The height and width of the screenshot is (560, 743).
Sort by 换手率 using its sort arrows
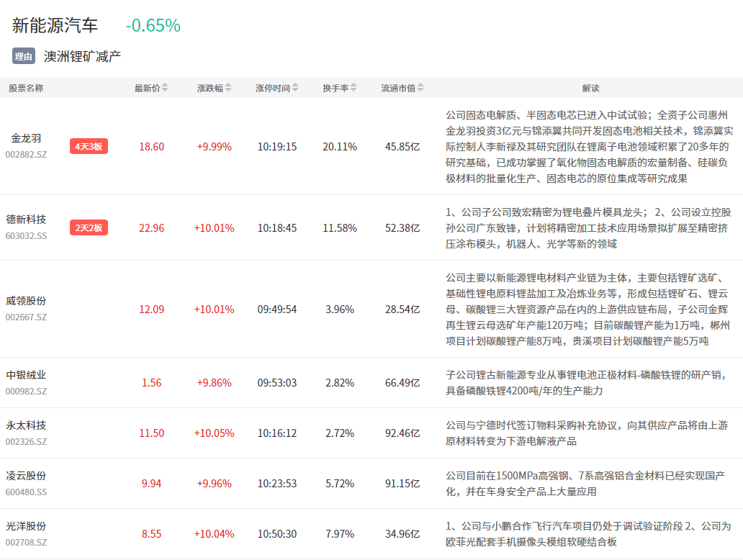click(x=354, y=88)
